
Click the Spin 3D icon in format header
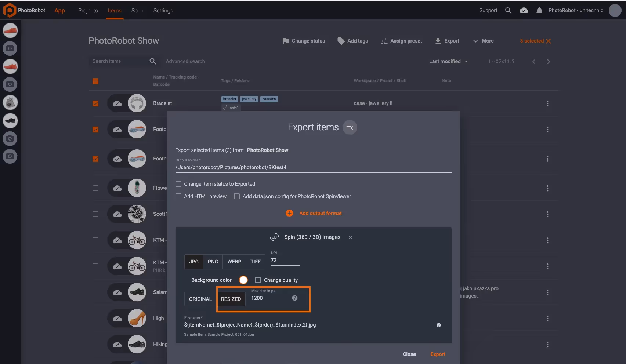(274, 237)
